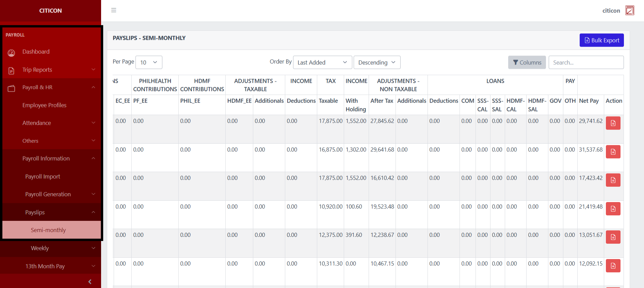The width and height of the screenshot is (644, 288).
Task: Collapse the Payslips submenu
Action: point(93,212)
